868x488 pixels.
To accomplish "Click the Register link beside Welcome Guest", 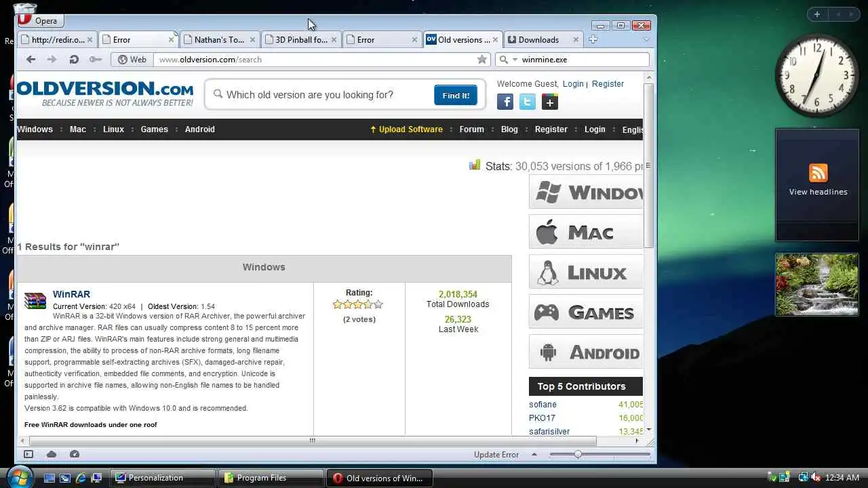I will tap(608, 84).
